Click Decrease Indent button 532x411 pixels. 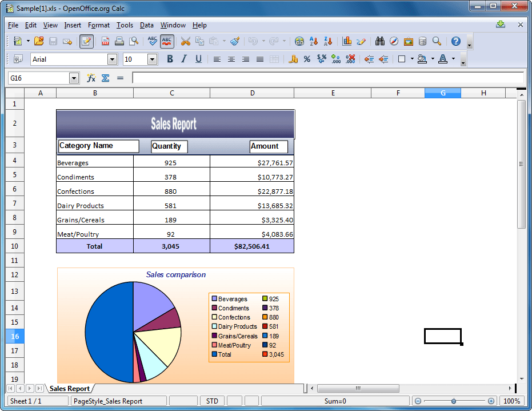tap(369, 59)
